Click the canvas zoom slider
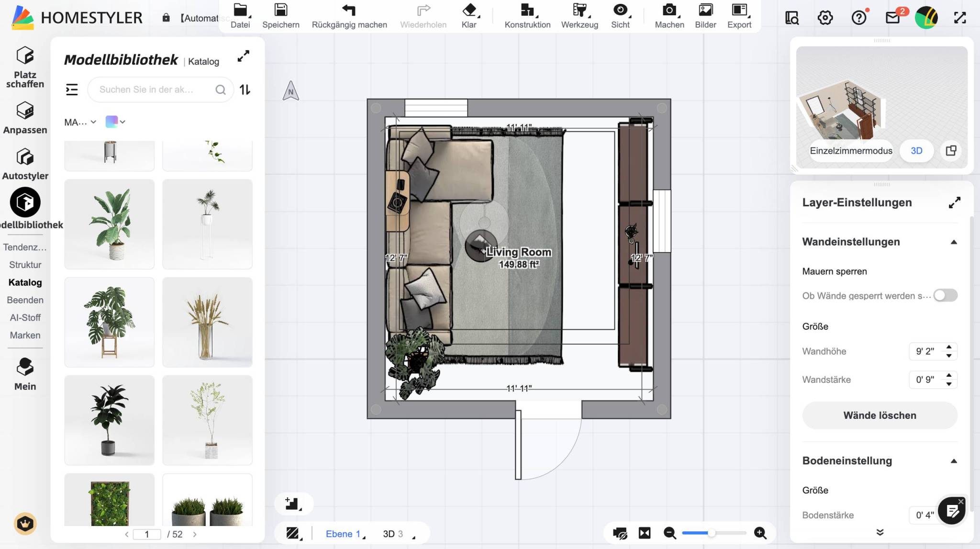This screenshot has width=980, height=549. pos(714,533)
